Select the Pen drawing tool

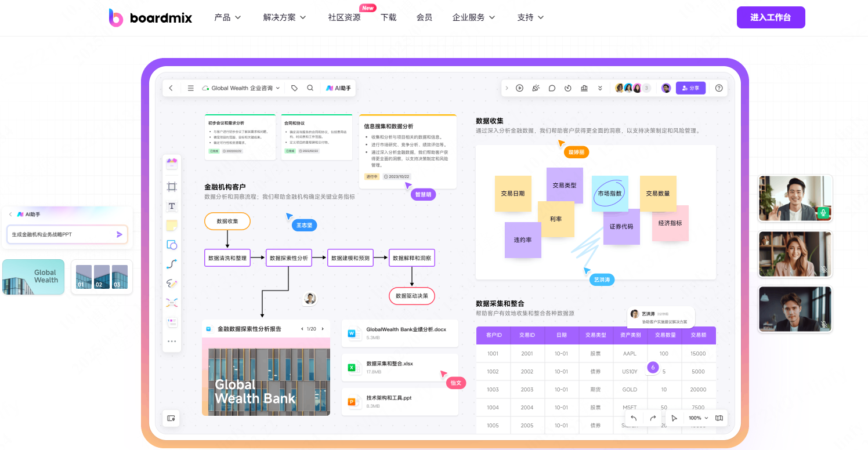click(x=172, y=284)
